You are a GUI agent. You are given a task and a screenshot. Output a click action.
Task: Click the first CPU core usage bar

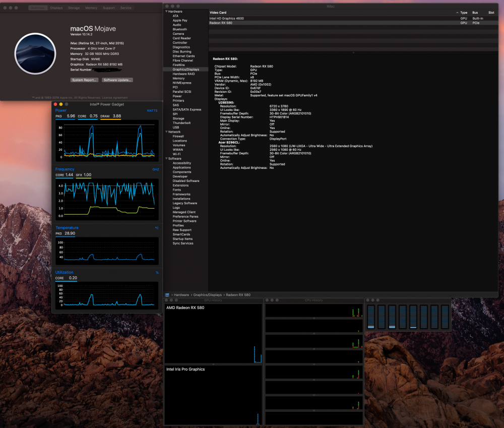click(370, 317)
